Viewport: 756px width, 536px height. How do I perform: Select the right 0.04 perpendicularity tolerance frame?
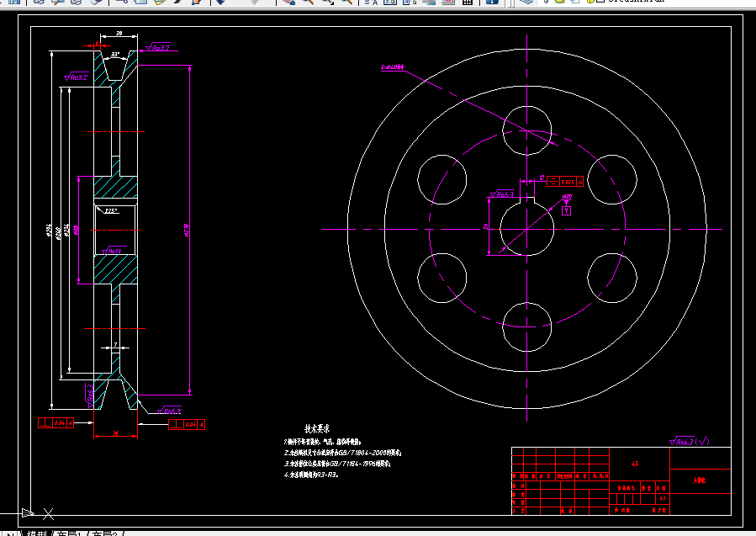187,425
